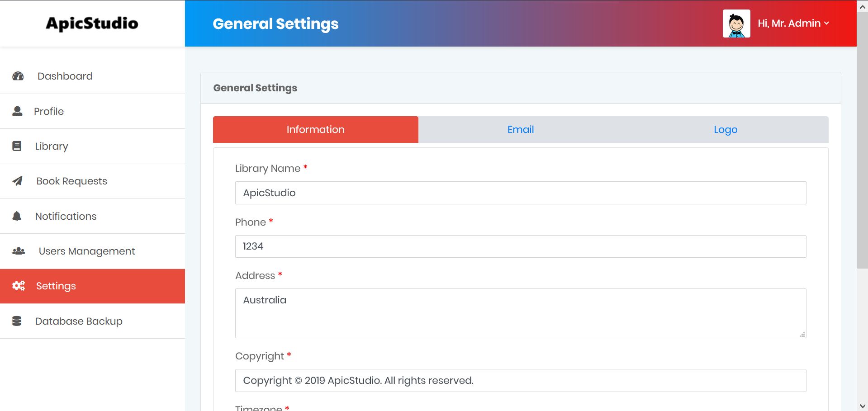Click the Book Requests paper plane icon
The height and width of the screenshot is (411, 868).
17,181
